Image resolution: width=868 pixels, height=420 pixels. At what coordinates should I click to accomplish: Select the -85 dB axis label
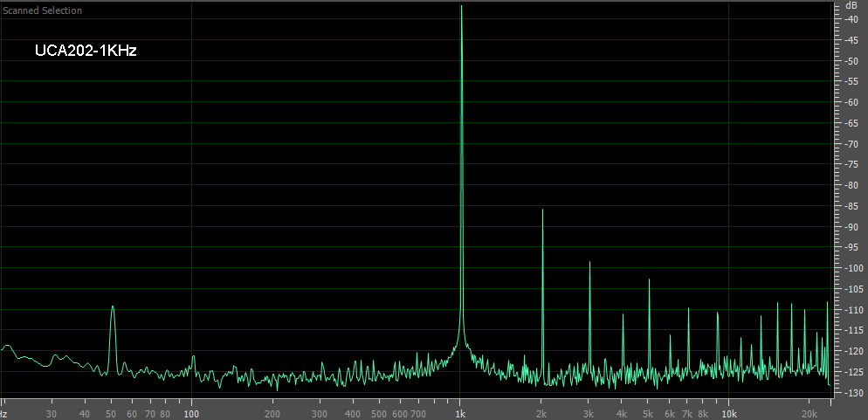pyautogui.click(x=851, y=206)
